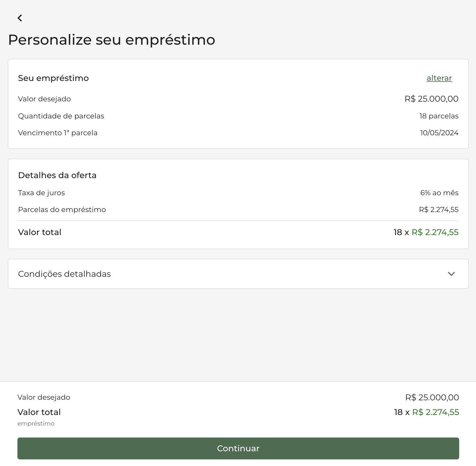This screenshot has width=476, height=466.
Task: Click the "Quantidade de parcelas" label
Action: point(61,116)
